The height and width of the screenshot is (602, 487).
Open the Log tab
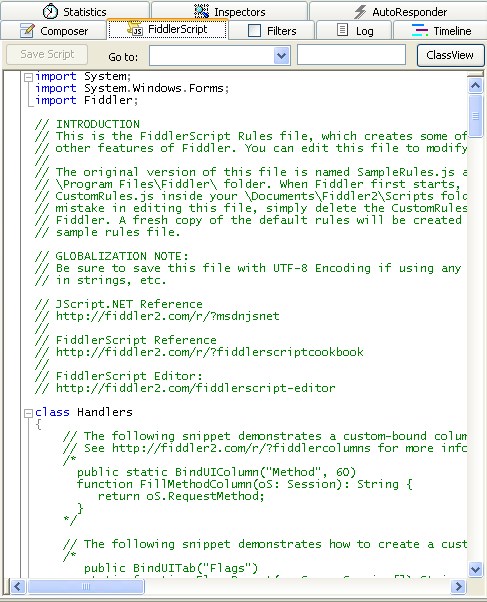(x=354, y=30)
